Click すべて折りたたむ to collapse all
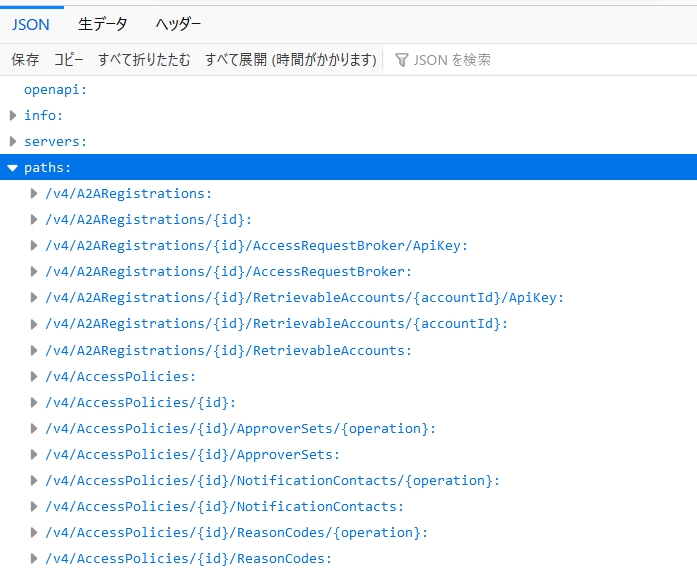The image size is (697, 574). tap(144, 60)
